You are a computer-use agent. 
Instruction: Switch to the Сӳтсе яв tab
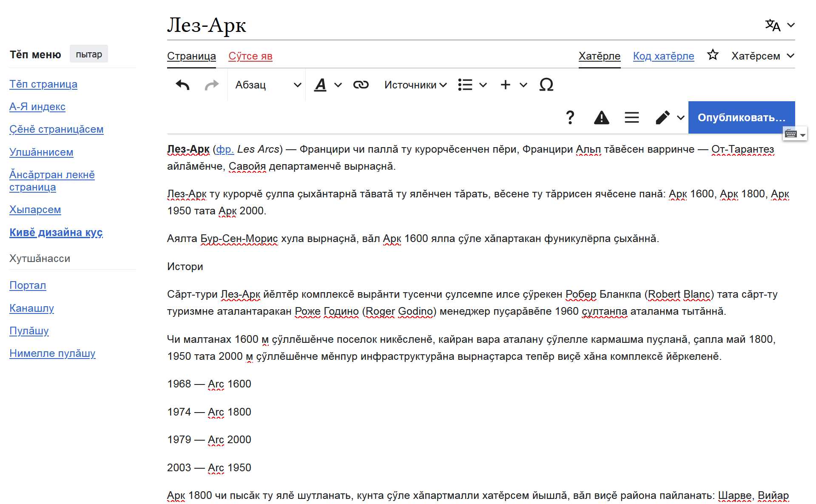250,56
